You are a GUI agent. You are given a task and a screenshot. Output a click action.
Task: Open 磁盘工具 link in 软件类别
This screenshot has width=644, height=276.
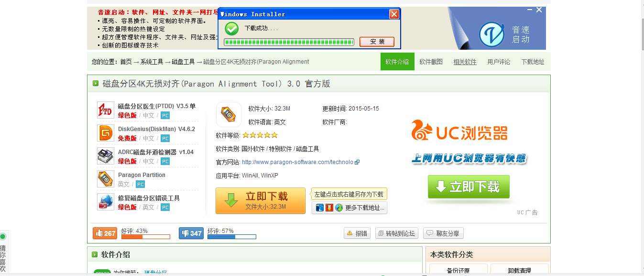click(x=308, y=149)
